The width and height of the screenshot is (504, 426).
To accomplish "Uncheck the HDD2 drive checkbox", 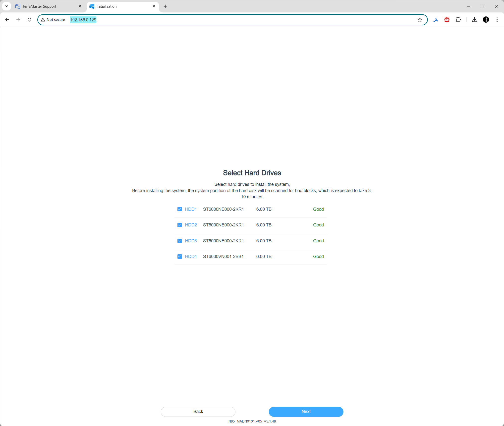I will click(x=179, y=225).
